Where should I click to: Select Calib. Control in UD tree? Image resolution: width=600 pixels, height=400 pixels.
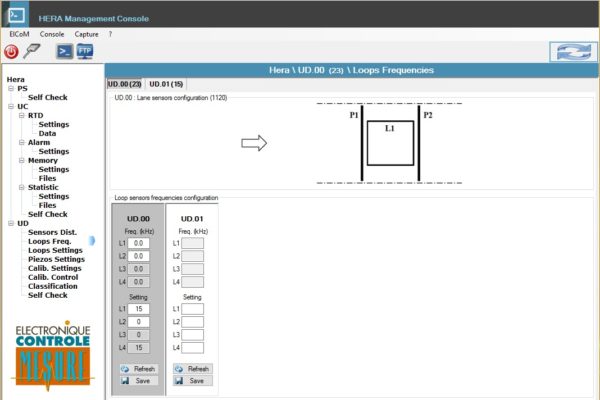click(53, 278)
